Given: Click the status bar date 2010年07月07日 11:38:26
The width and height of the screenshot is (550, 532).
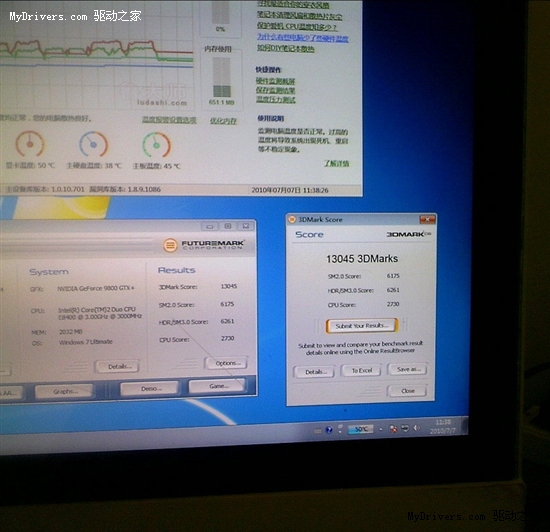Looking at the screenshot, I should (x=290, y=190).
